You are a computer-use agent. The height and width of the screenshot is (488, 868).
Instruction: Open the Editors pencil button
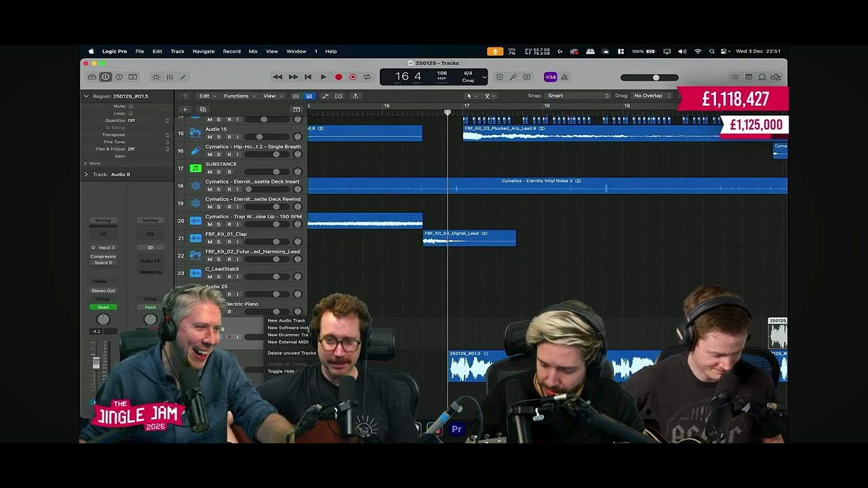183,77
